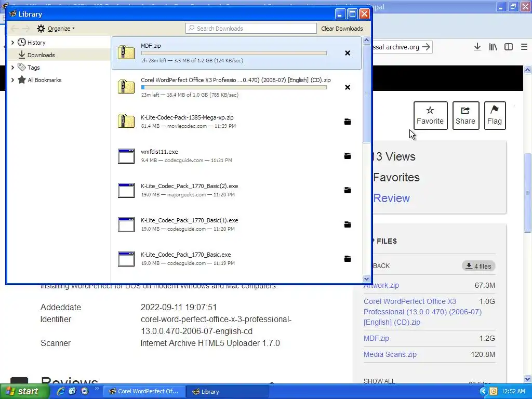Click the K-Lite-Codec-Pack-1385-Mega-xp.zip archive icon
The image size is (532, 399).
pyautogui.click(x=126, y=121)
